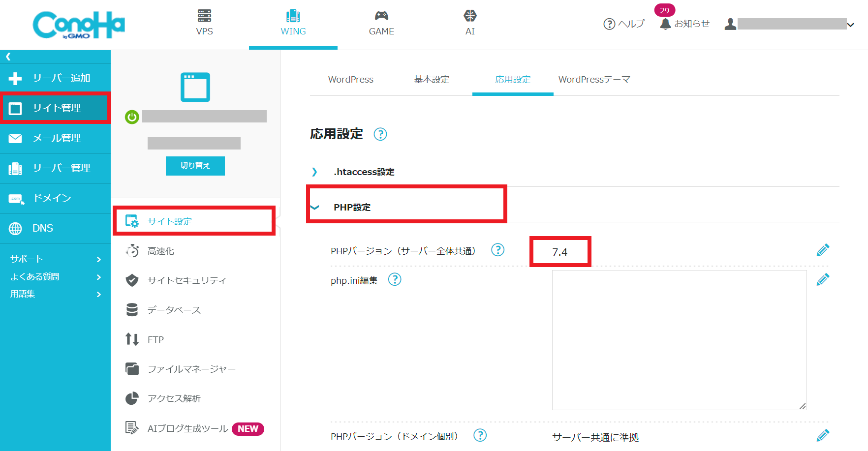Click the help icon beside php.ini編集
Viewport: 868px width, 451px height.
click(x=395, y=280)
